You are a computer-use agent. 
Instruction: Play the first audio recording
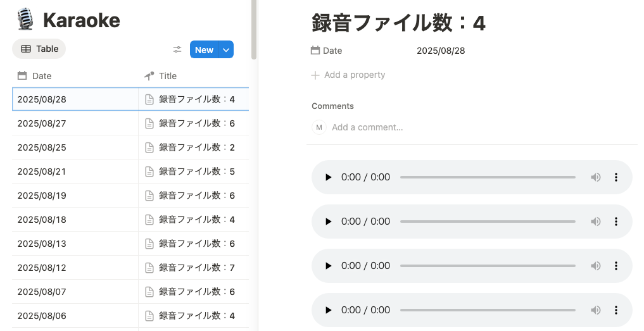click(x=328, y=177)
